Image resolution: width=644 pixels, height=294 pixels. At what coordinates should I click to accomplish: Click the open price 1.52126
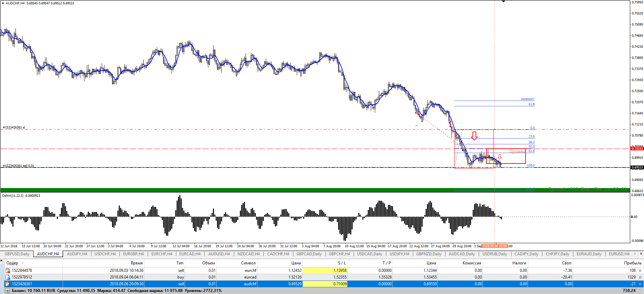coord(295,277)
